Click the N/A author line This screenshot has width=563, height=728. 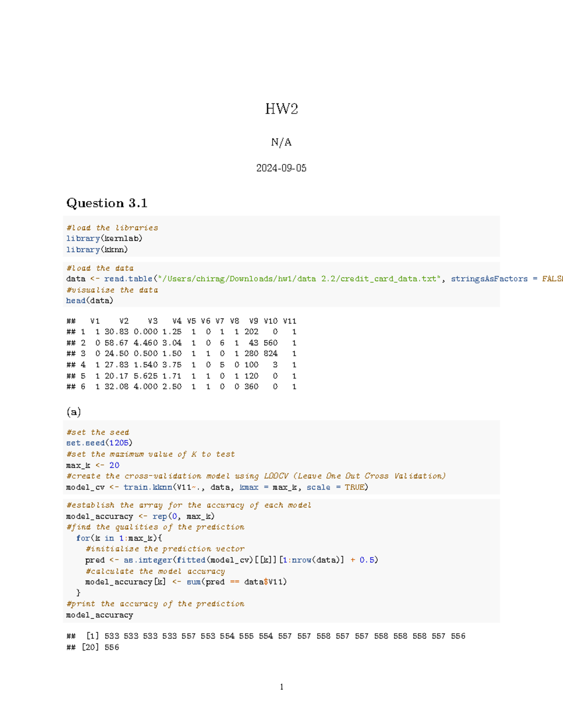[x=281, y=142]
